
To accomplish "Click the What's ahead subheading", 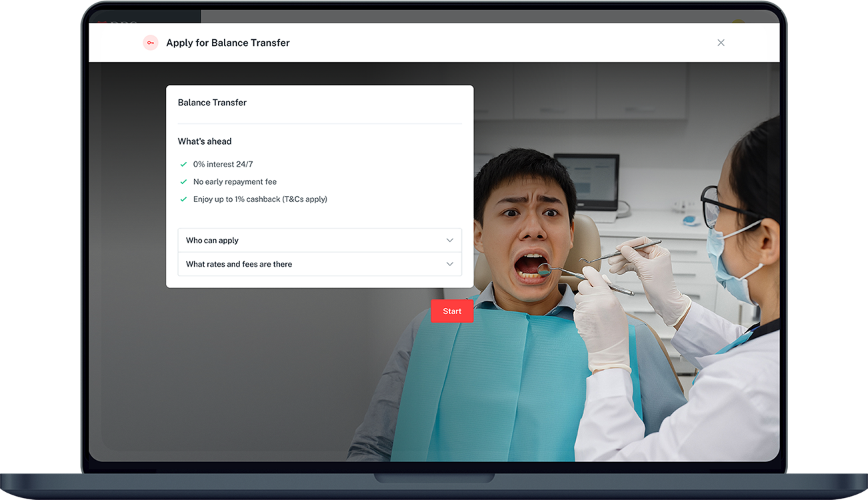I will (x=205, y=141).
